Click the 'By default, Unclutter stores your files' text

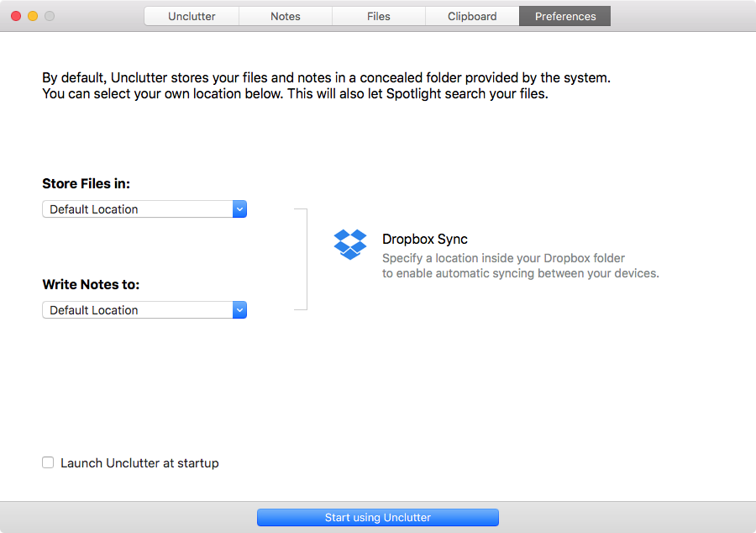(x=327, y=77)
